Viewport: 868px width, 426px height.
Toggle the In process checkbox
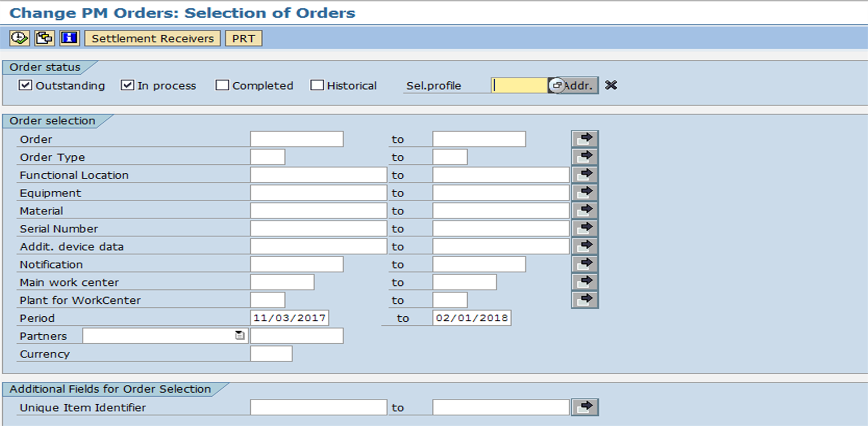(x=127, y=86)
